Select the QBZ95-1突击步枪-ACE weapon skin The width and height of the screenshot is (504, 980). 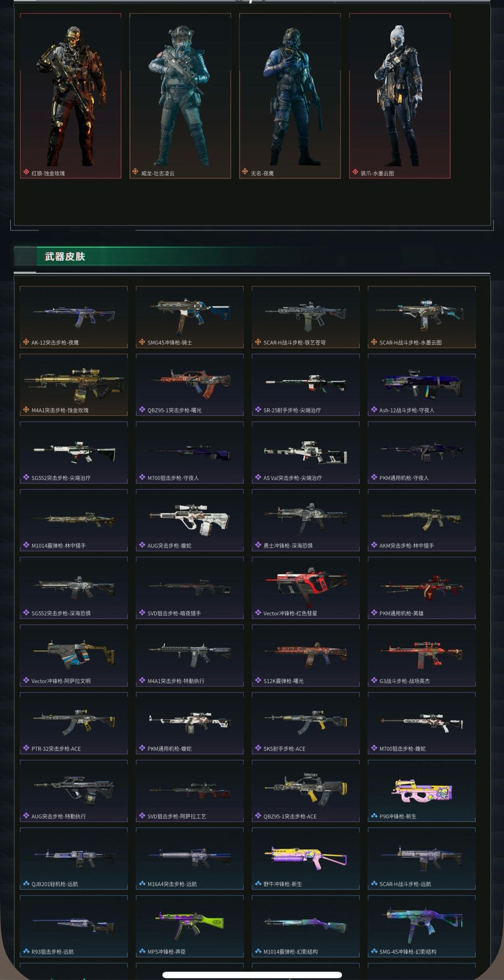[306, 791]
